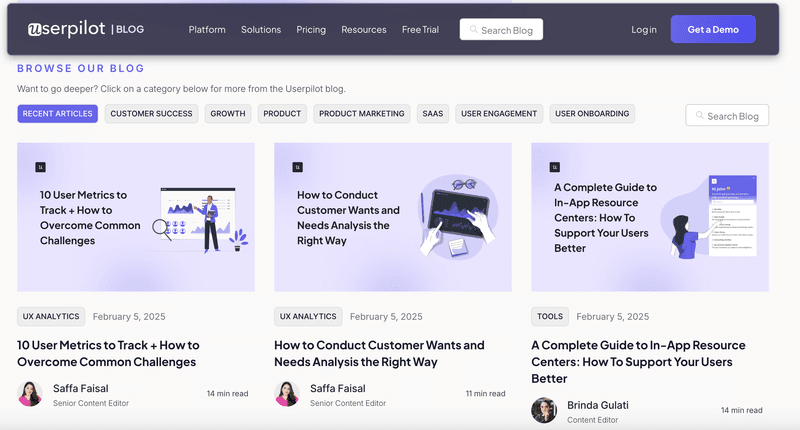
Task: Click Saffa Faisal's avatar under first article
Action: point(30,394)
